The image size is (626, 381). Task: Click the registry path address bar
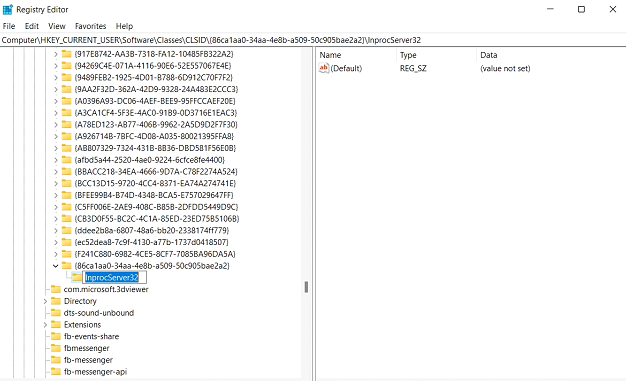[x=313, y=40]
